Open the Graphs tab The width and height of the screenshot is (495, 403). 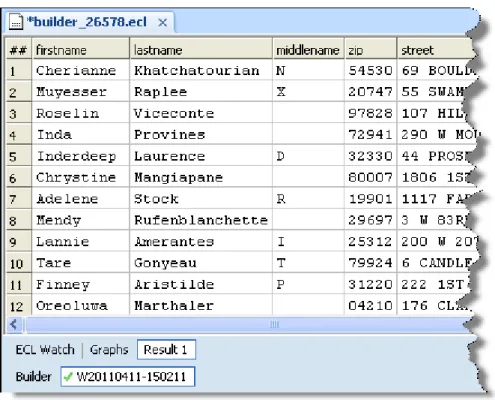(109, 350)
